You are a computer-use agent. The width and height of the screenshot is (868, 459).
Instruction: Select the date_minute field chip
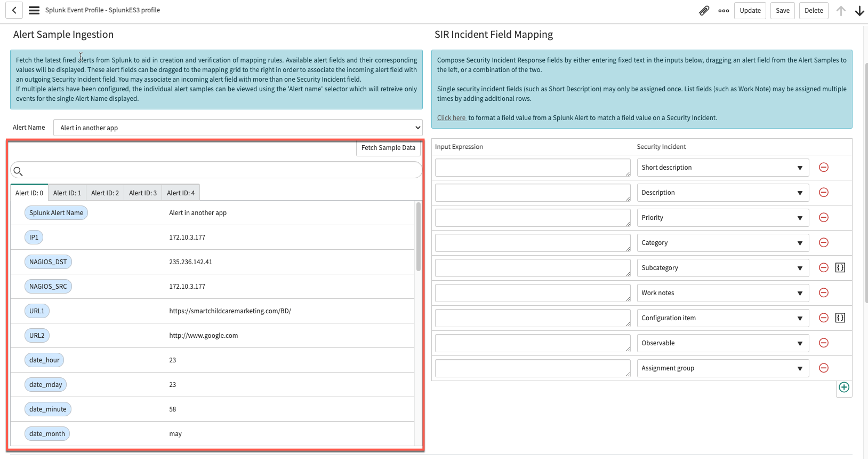tap(48, 409)
